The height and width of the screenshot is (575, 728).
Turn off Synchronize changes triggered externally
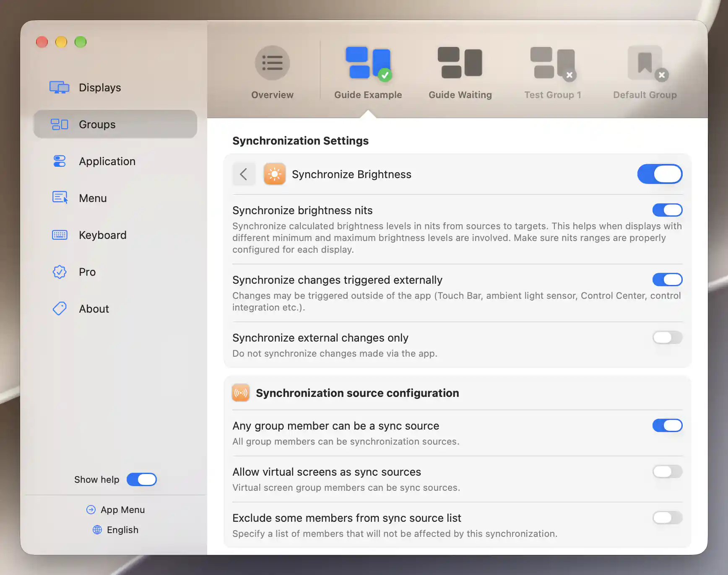667,280
